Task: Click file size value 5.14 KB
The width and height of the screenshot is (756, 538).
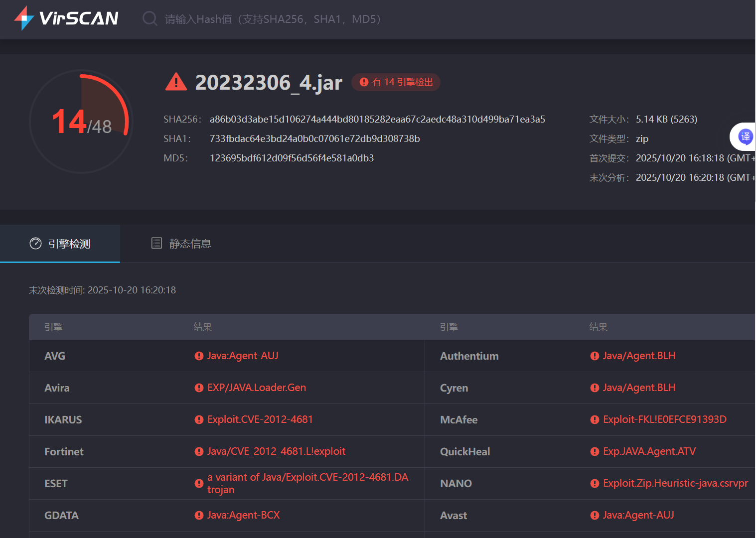Action: pyautogui.click(x=666, y=119)
